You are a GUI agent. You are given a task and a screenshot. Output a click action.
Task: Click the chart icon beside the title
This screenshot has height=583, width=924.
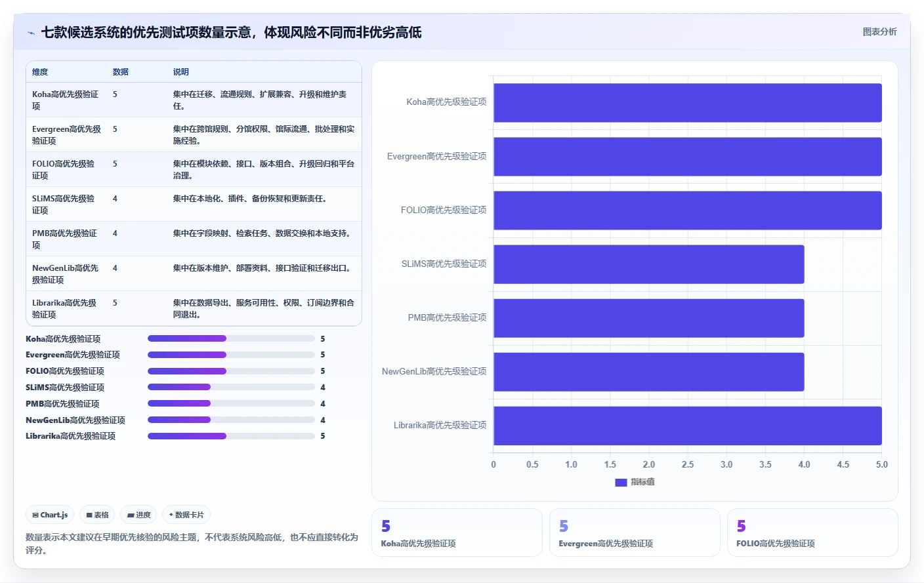point(31,33)
